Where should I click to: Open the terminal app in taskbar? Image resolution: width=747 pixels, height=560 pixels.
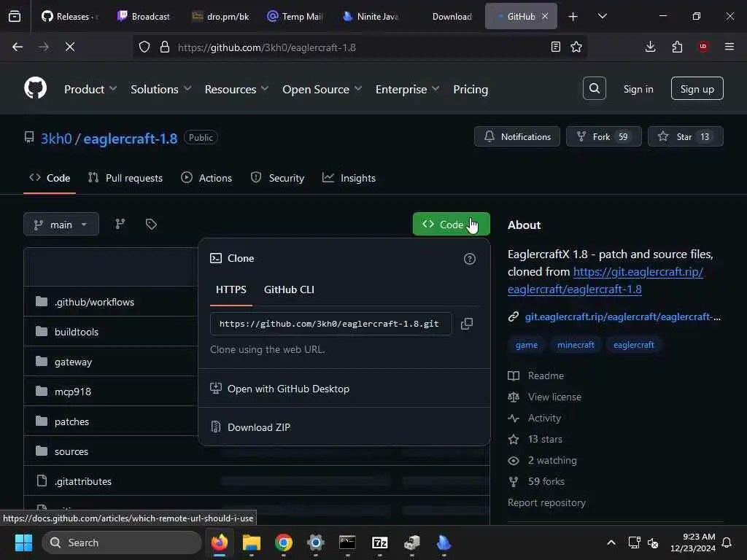click(x=347, y=542)
